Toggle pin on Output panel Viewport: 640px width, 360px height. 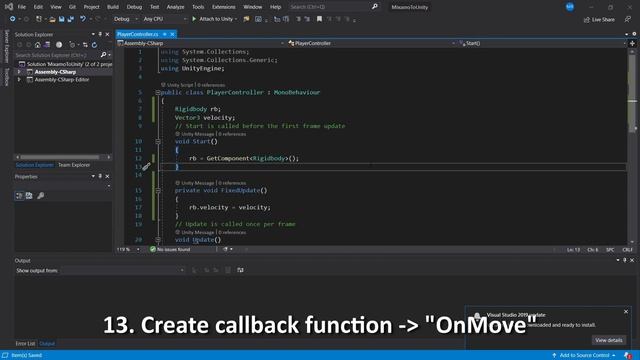click(624, 260)
